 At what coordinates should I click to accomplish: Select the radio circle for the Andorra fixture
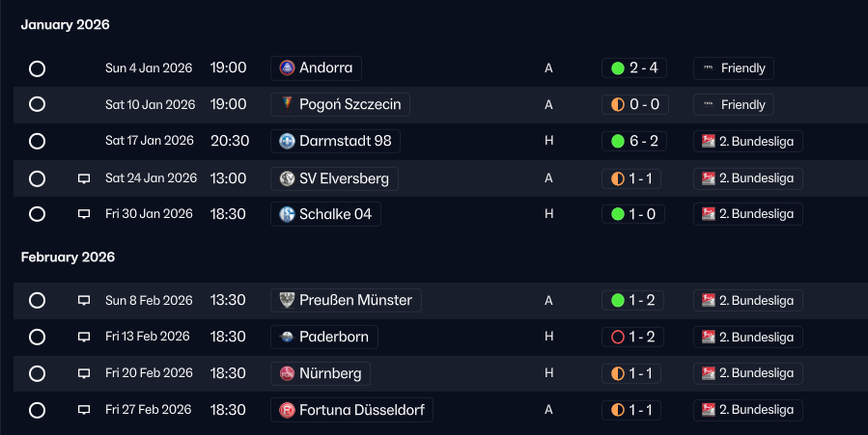37,68
